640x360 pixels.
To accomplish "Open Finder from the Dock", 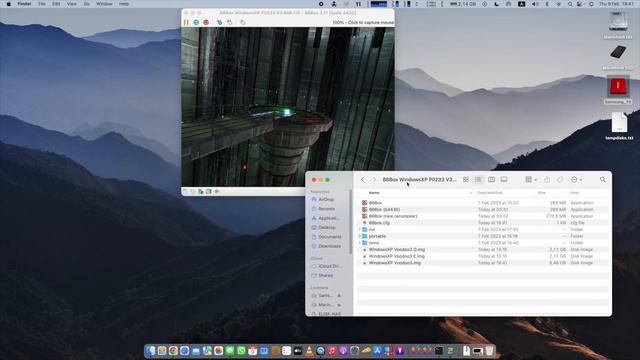I will coord(151,351).
